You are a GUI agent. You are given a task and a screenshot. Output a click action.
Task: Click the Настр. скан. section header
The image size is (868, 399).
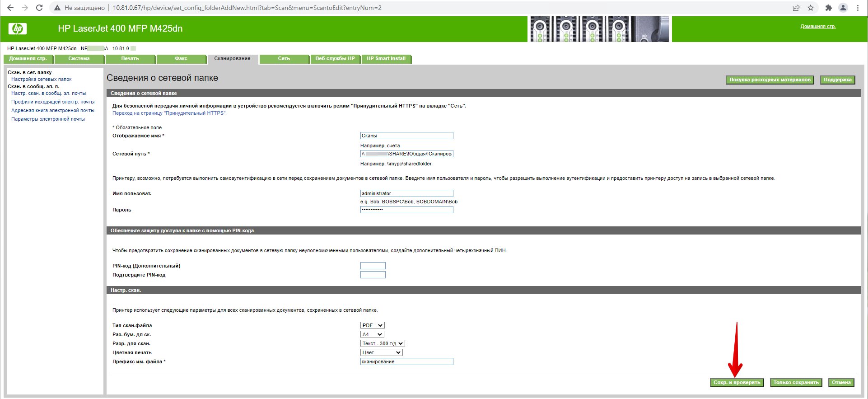(484, 290)
